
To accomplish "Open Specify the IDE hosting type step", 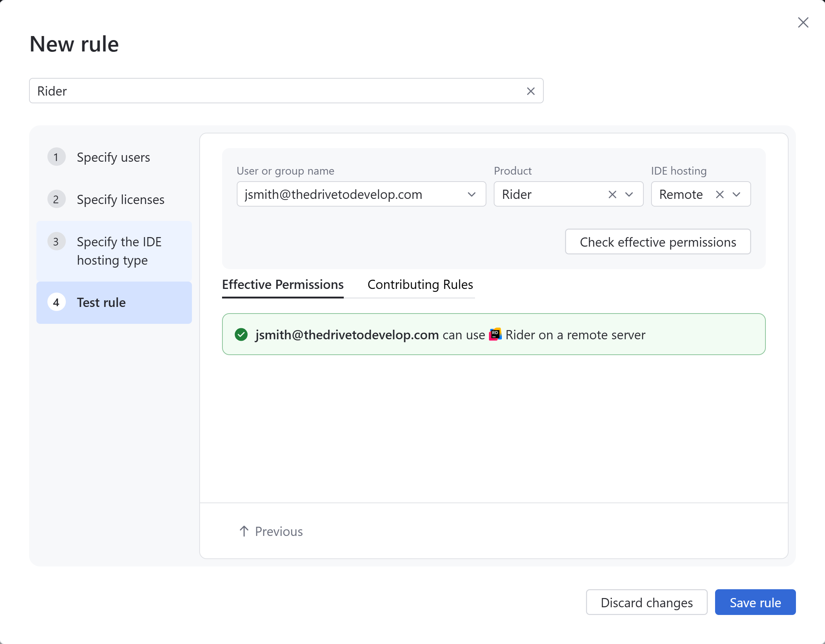I will 114,251.
